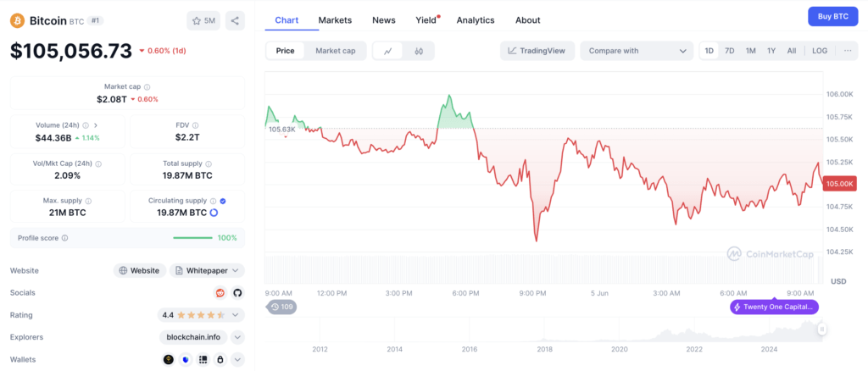Image resolution: width=868 pixels, height=371 pixels.
Task: Select the Price chart toggle
Action: pos(285,51)
